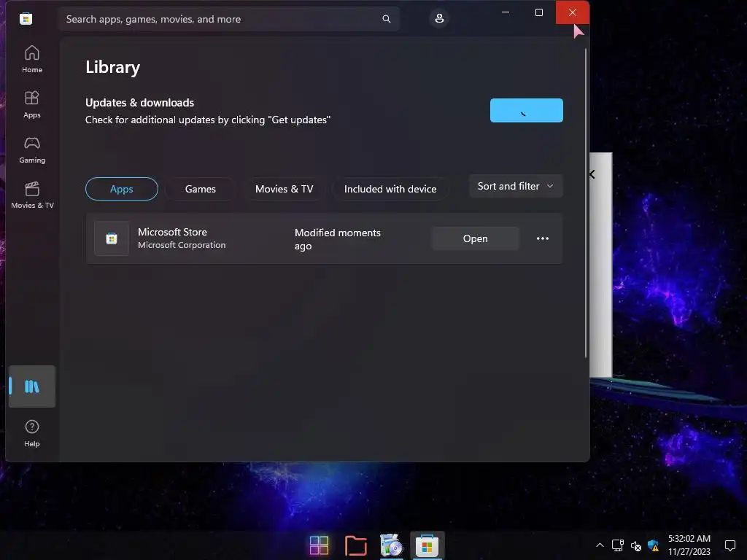This screenshot has width=747, height=560.
Task: Select the Movies & TV filter tab
Action: (284, 189)
